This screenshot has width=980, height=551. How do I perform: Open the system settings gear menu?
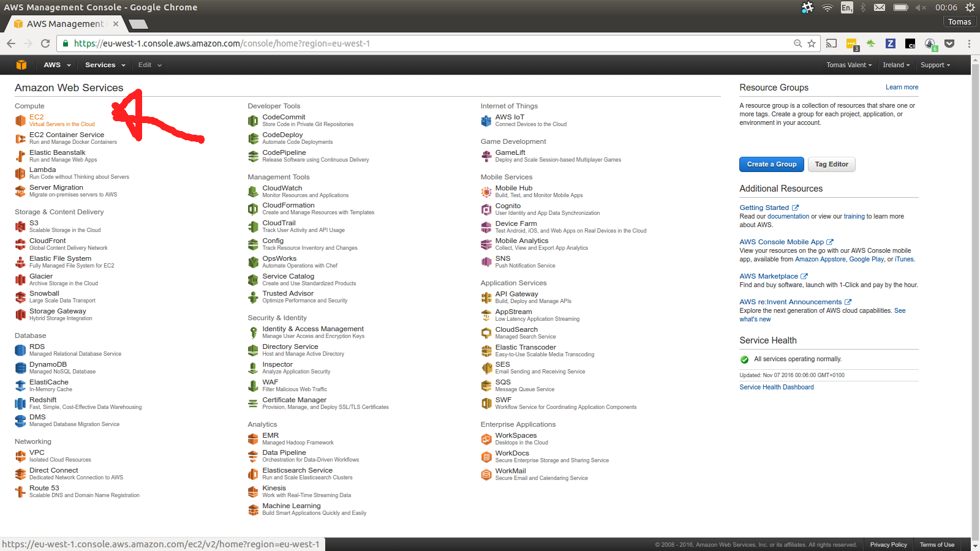tap(970, 7)
